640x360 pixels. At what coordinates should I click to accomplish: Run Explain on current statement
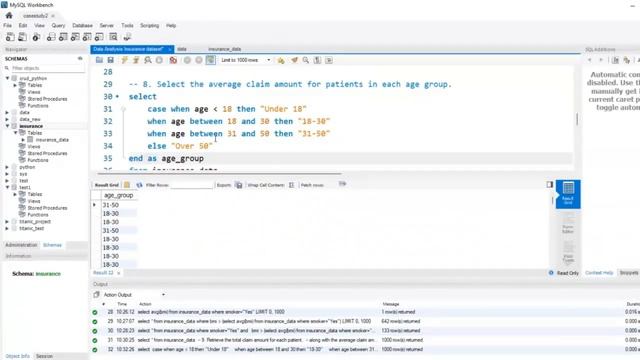point(148,60)
